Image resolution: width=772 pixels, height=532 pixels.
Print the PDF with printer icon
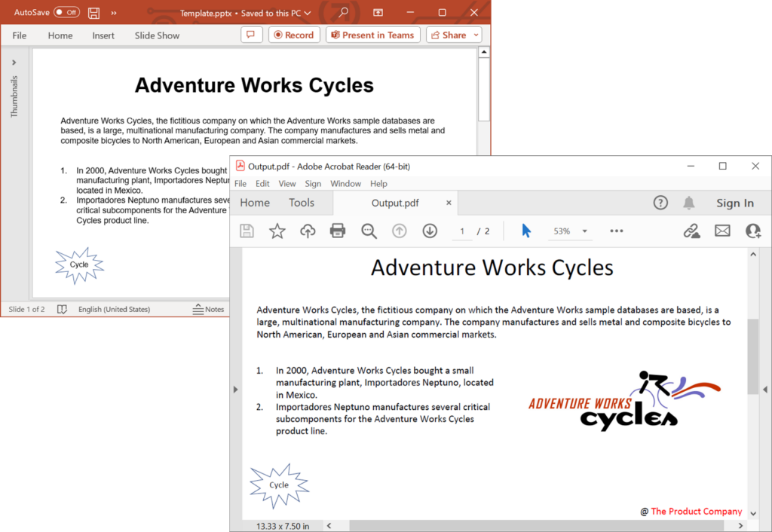(338, 231)
